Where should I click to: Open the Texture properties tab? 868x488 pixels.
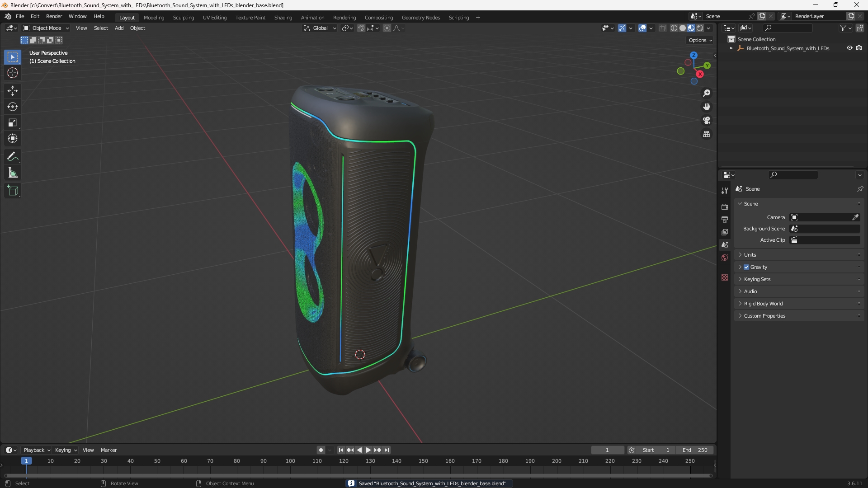pos(725,277)
